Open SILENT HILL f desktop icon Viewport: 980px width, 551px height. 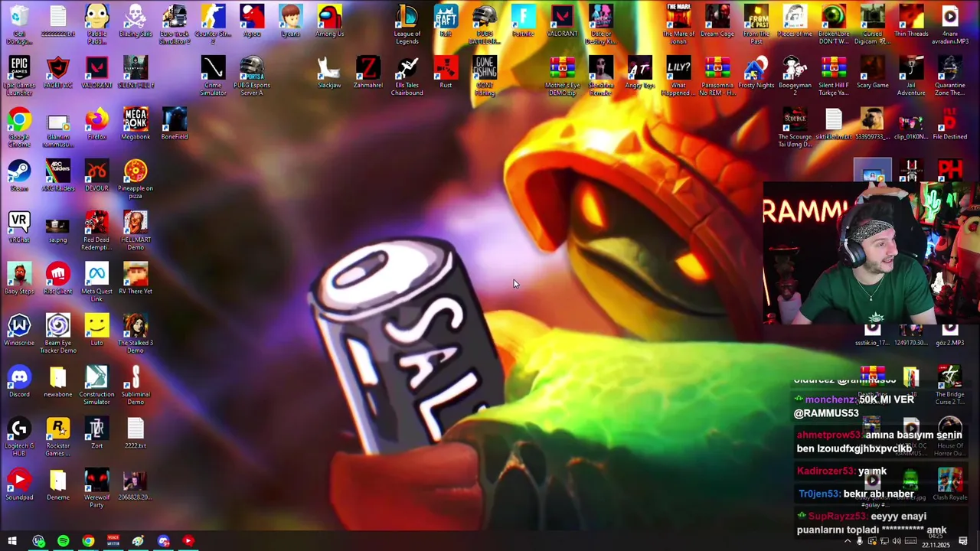point(136,72)
